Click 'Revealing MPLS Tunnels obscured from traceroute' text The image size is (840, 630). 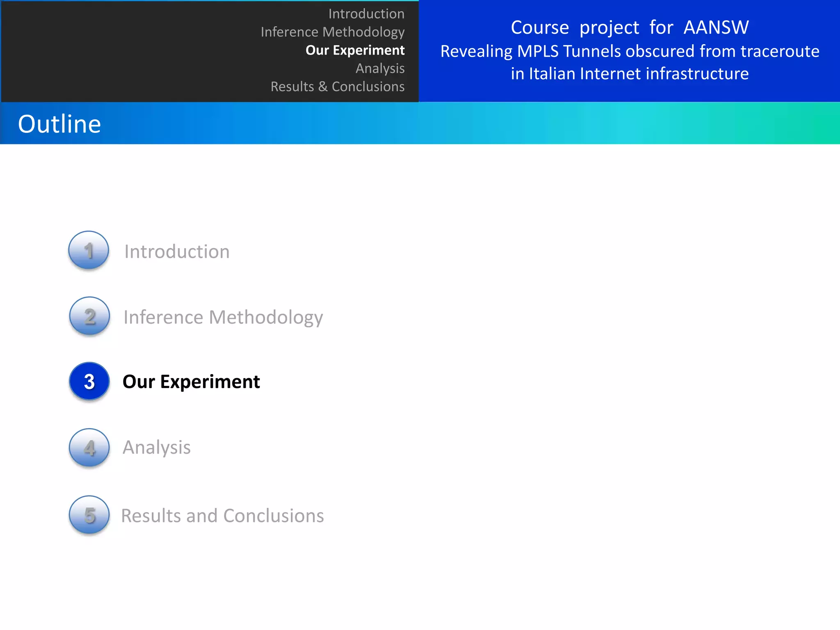[x=630, y=51]
